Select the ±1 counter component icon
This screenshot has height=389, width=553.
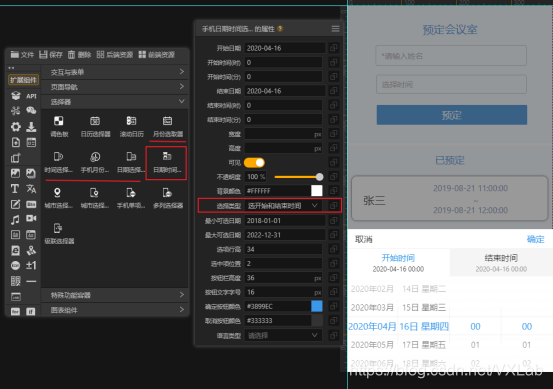click(31, 265)
